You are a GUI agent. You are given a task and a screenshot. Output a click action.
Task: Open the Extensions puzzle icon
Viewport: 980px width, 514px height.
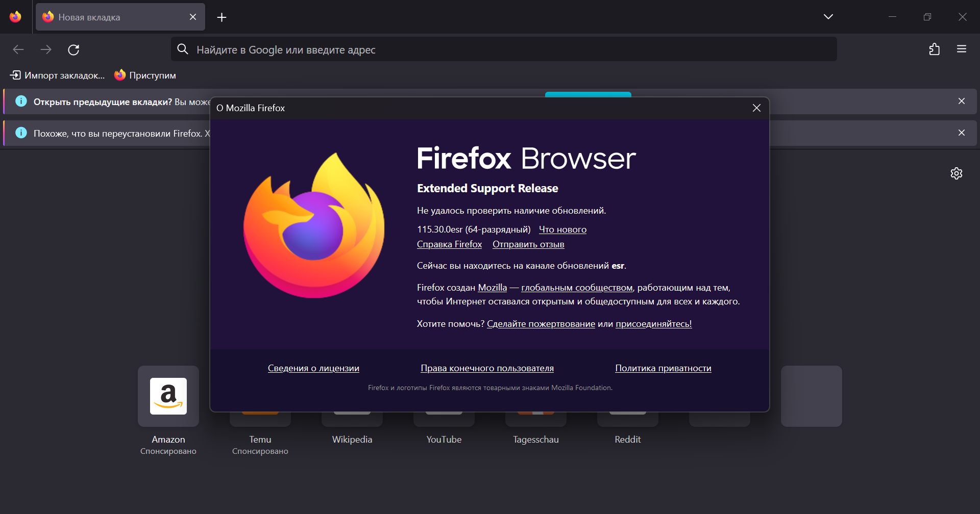click(x=934, y=49)
